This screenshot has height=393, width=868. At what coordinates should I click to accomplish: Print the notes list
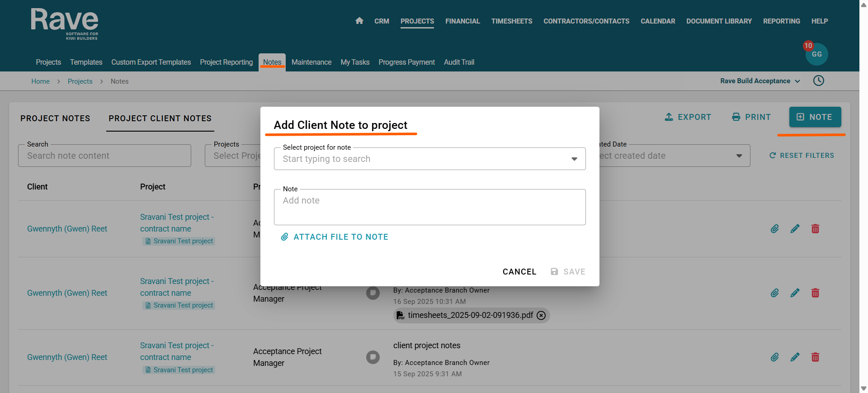(751, 117)
